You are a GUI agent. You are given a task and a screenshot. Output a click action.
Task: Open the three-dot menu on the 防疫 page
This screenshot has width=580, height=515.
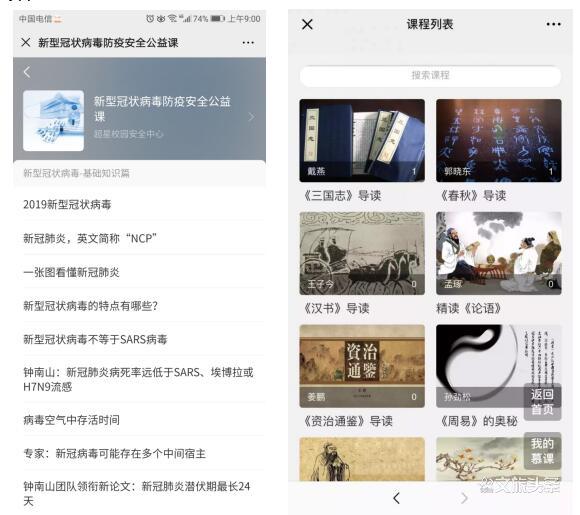pos(248,43)
